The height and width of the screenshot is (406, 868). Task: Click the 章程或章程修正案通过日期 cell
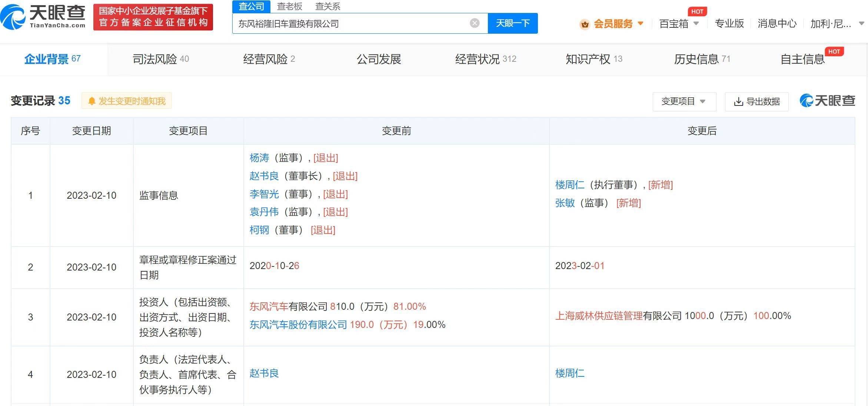coord(188,268)
